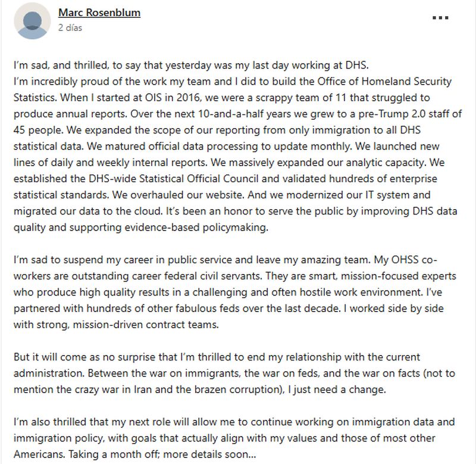Click the paragraph starting 'But it will come'
The height and width of the screenshot is (464, 476).
point(234,373)
